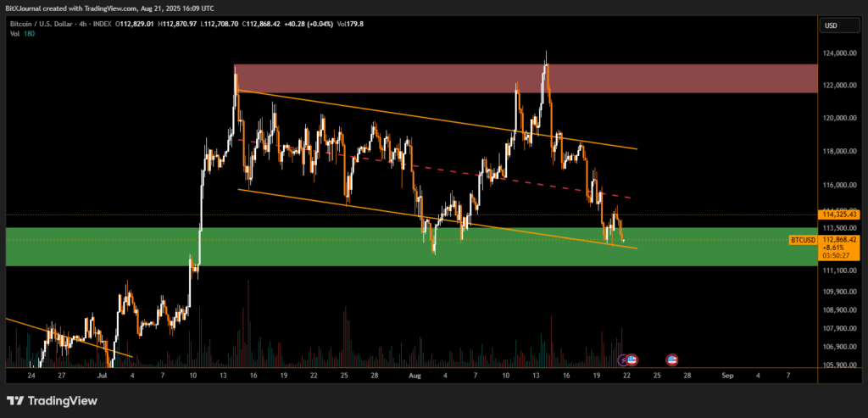Image resolution: width=868 pixels, height=418 pixels.
Task: Click the orange 114,325.43 price label
Action: point(839,215)
